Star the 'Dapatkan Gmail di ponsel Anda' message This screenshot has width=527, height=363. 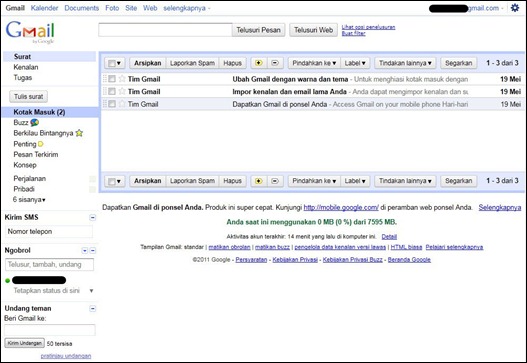point(122,104)
